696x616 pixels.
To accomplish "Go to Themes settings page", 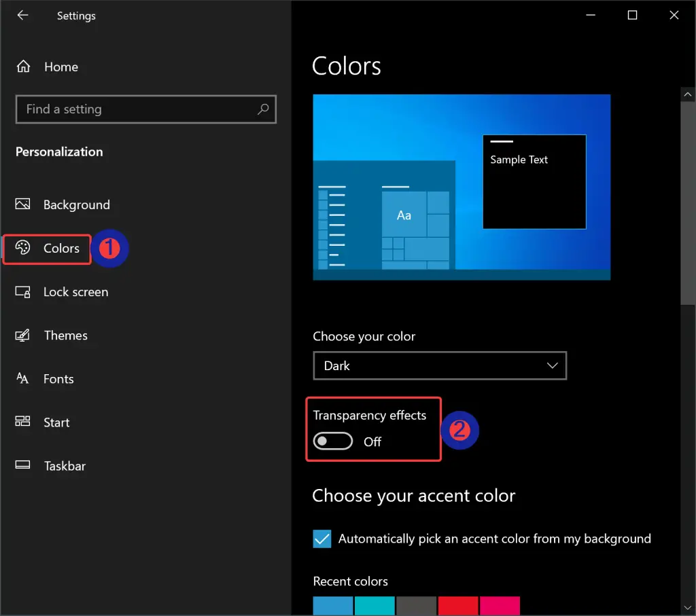I will point(65,336).
